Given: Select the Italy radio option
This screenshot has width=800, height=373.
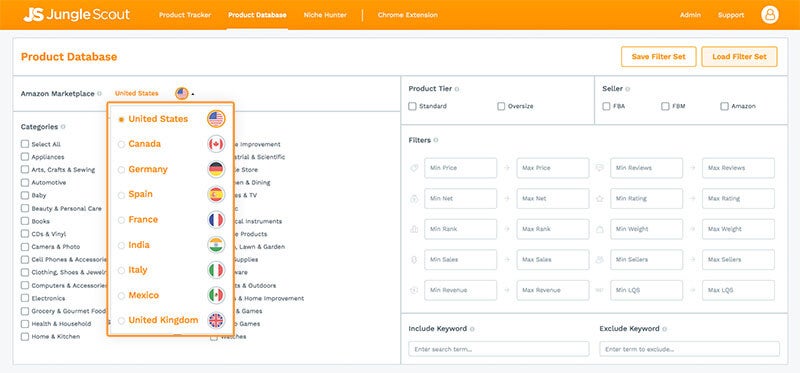Looking at the screenshot, I should click(121, 270).
